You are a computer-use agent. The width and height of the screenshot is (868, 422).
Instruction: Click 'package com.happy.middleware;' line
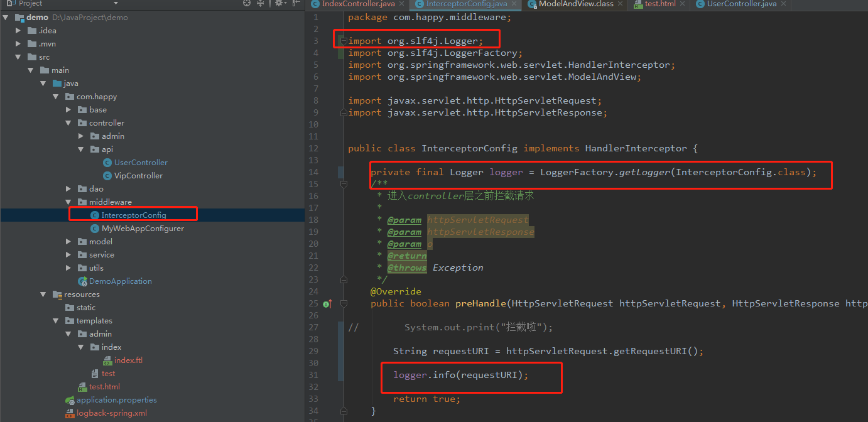click(x=430, y=17)
